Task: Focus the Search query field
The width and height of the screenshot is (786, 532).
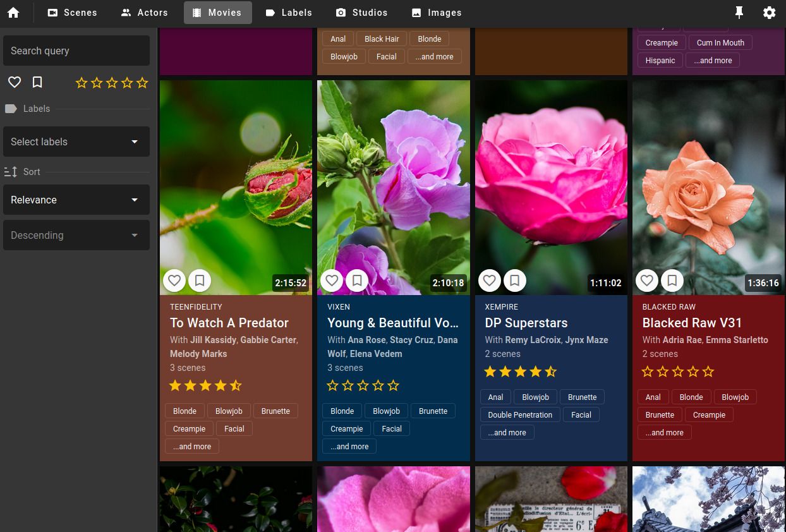Action: coord(76,51)
